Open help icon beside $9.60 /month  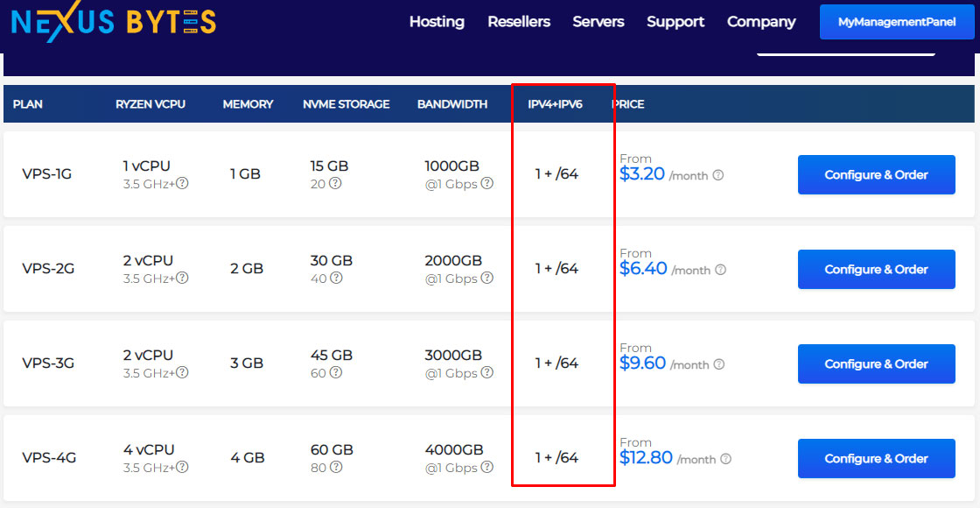click(x=719, y=364)
